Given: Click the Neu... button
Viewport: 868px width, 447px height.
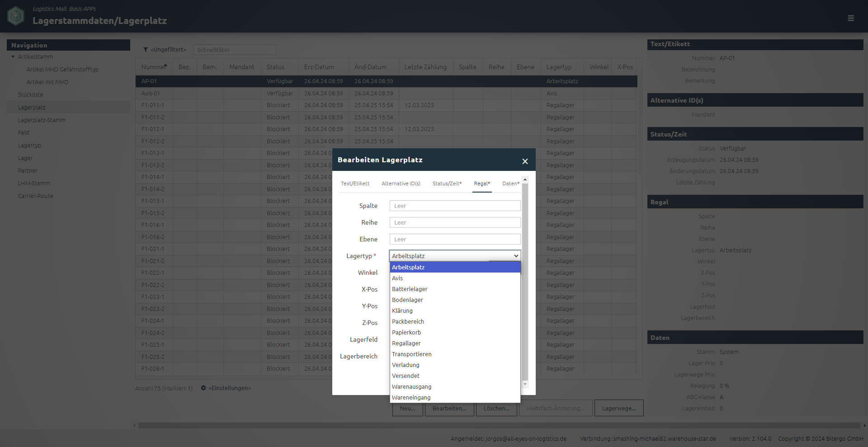Looking at the screenshot, I should (407, 408).
